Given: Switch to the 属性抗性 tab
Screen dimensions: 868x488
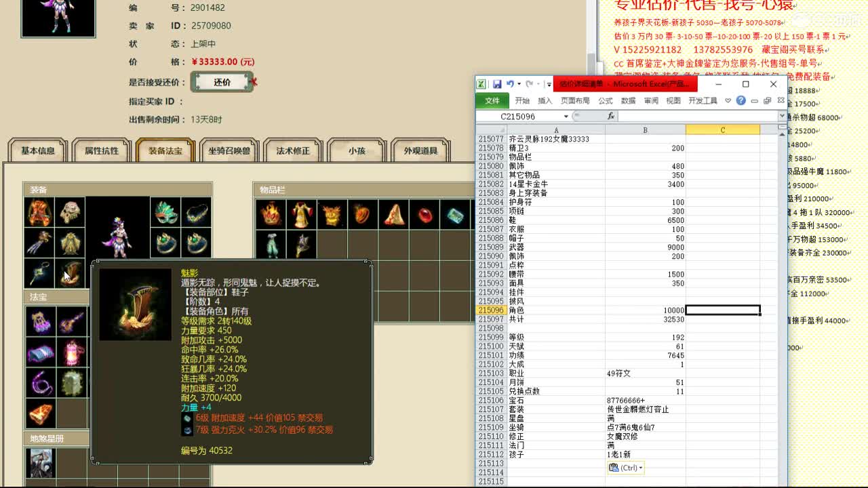Looking at the screenshot, I should [102, 151].
